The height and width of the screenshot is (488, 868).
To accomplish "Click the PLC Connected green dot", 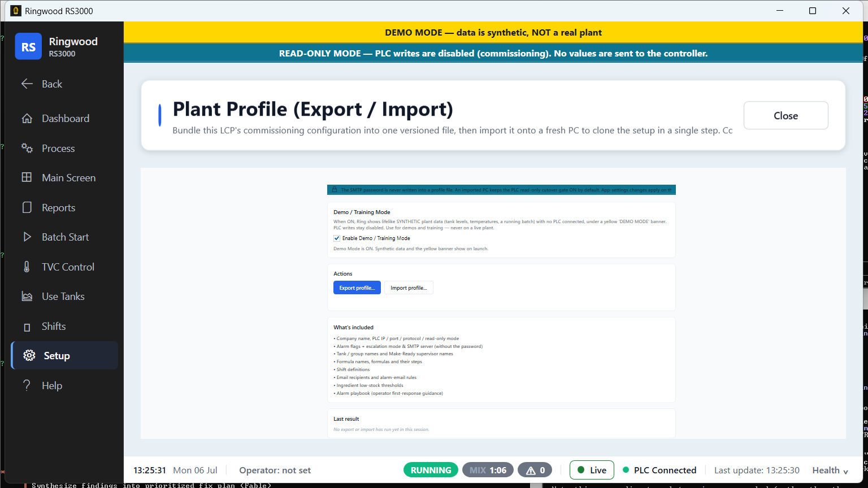I will [x=626, y=470].
